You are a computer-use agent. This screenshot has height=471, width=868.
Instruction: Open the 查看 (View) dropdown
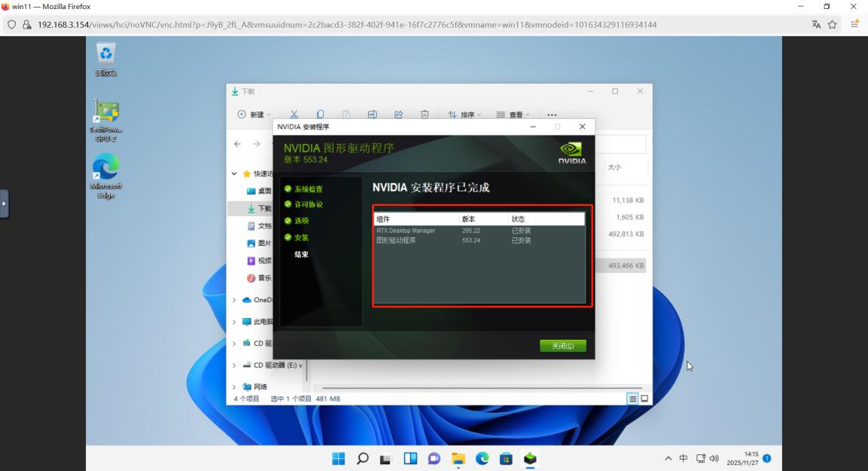[512, 113]
